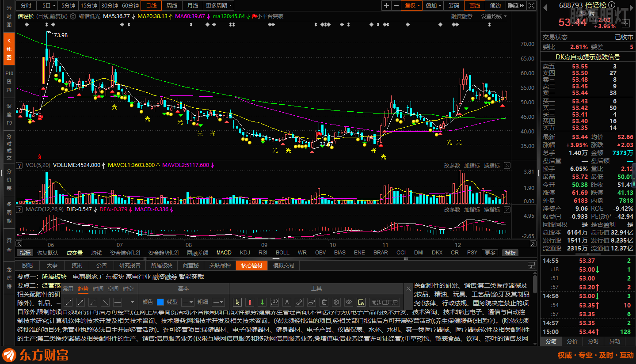Activate the eraser tool
Image resolution: width=636 pixels, height=364 pixels.
312,302
